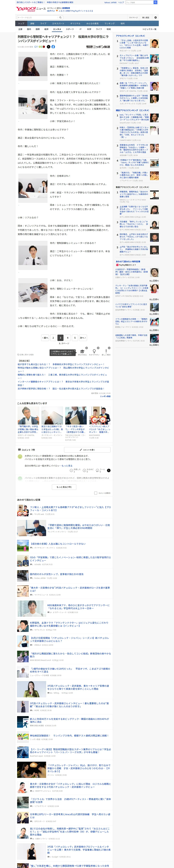Click the マイページ button
The height and width of the screenshot is (868, 174).
pos(133,18)
